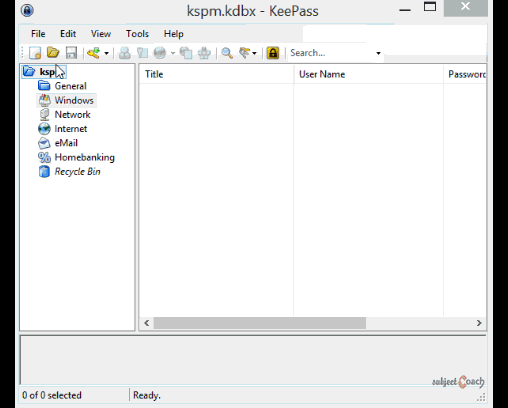Image resolution: width=508 pixels, height=408 pixels.
Task: Open the File menu
Action: (38, 34)
